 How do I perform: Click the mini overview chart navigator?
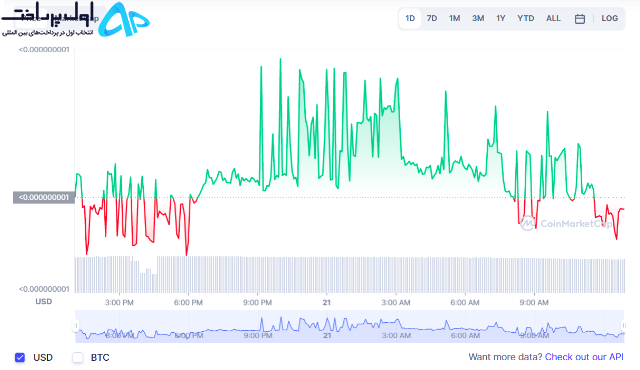(349, 326)
